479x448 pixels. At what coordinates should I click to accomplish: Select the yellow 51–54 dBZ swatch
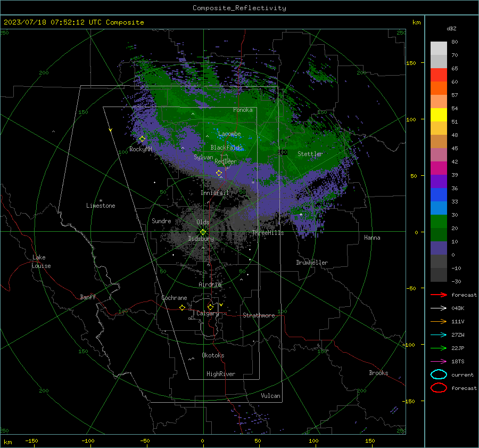[439, 115]
